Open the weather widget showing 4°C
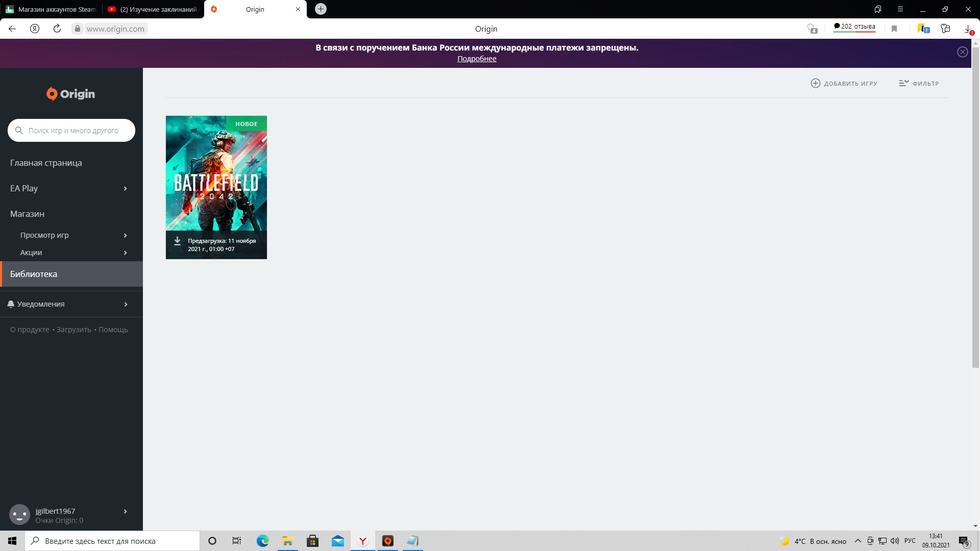The image size is (980, 551). [813, 541]
